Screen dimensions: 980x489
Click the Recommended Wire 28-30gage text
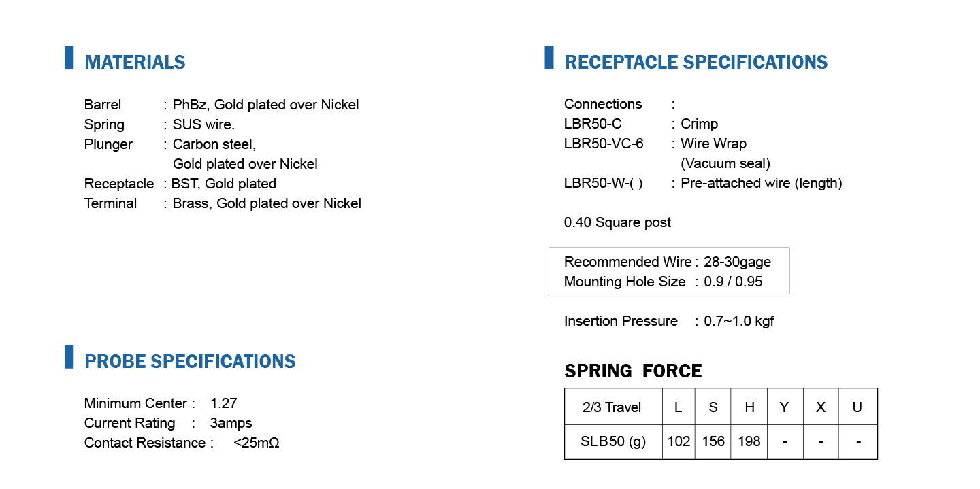tap(667, 262)
